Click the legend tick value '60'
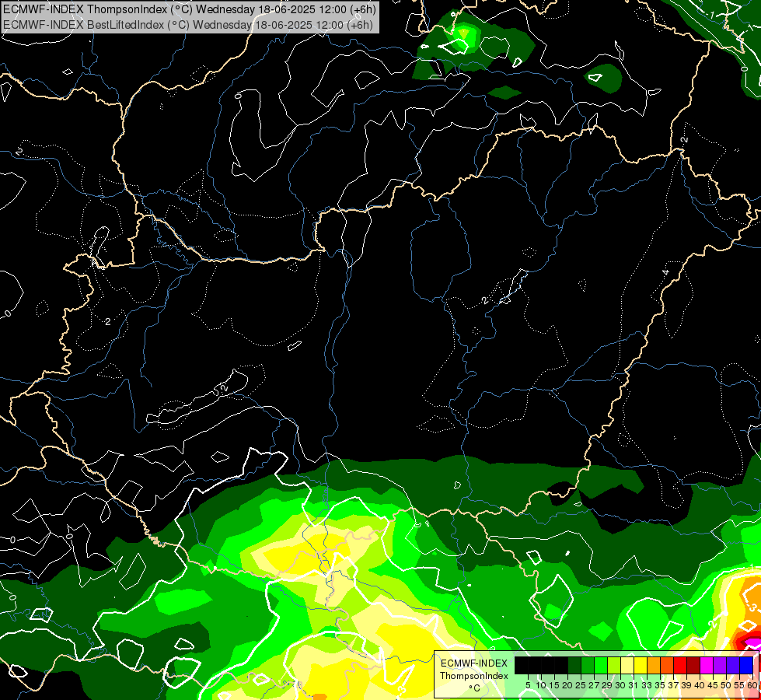Viewport: 761px width, 700px height. [x=752, y=685]
